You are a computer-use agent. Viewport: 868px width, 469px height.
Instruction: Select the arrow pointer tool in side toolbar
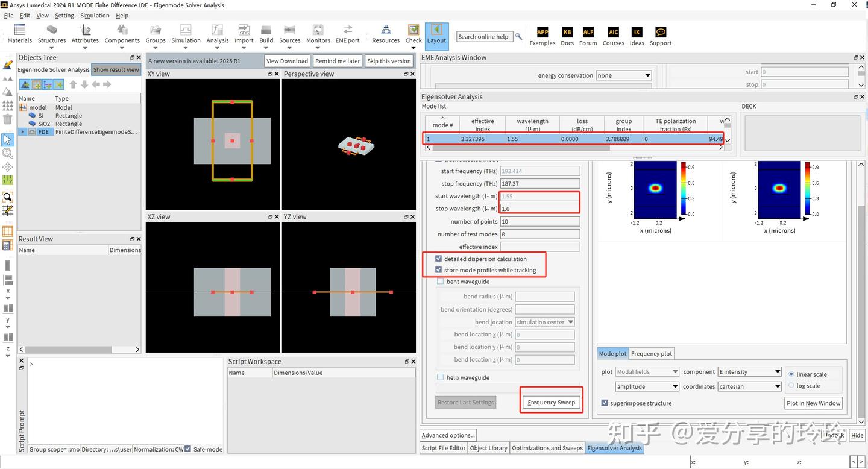pyautogui.click(x=7, y=140)
